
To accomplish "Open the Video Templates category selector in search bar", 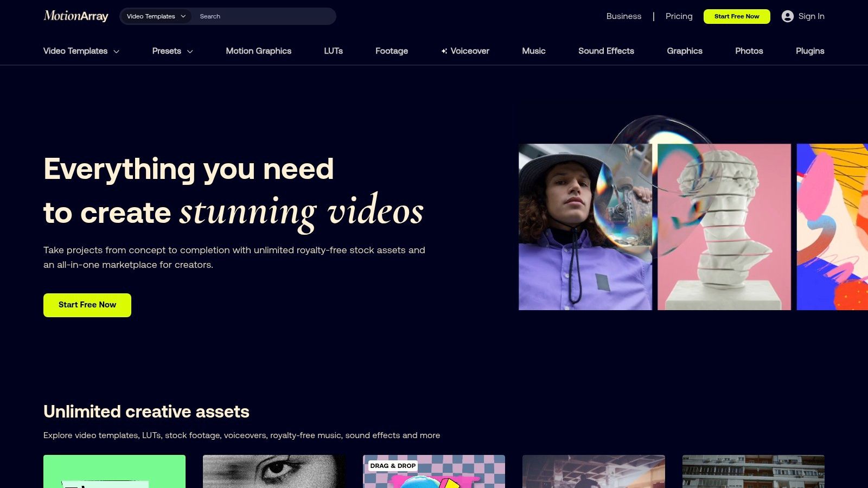I will (x=155, y=16).
